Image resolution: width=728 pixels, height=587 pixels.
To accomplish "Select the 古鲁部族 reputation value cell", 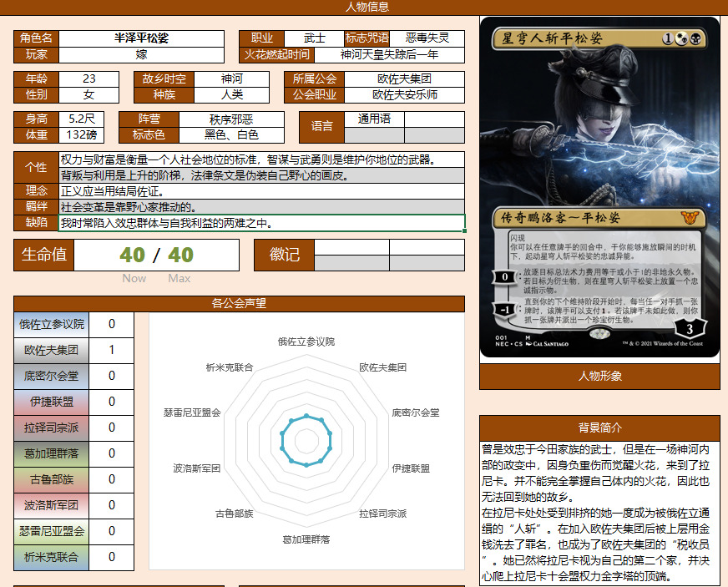I will point(111,479).
